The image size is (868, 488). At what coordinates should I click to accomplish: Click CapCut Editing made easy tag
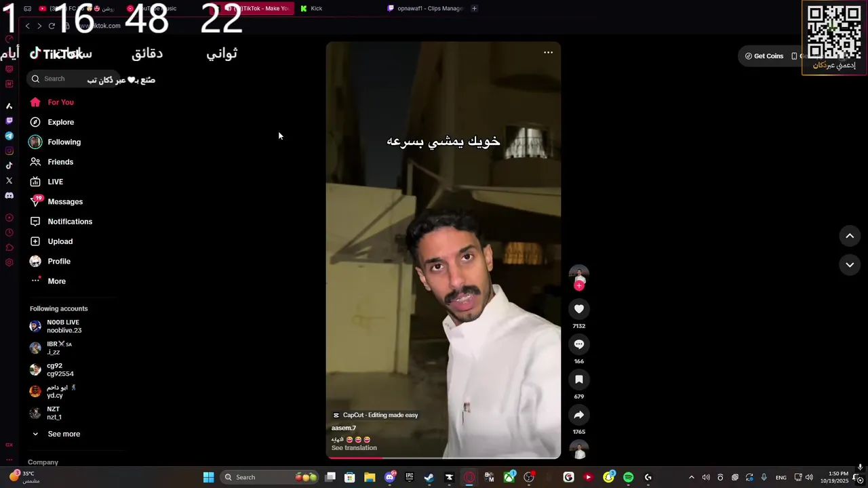[375, 415]
